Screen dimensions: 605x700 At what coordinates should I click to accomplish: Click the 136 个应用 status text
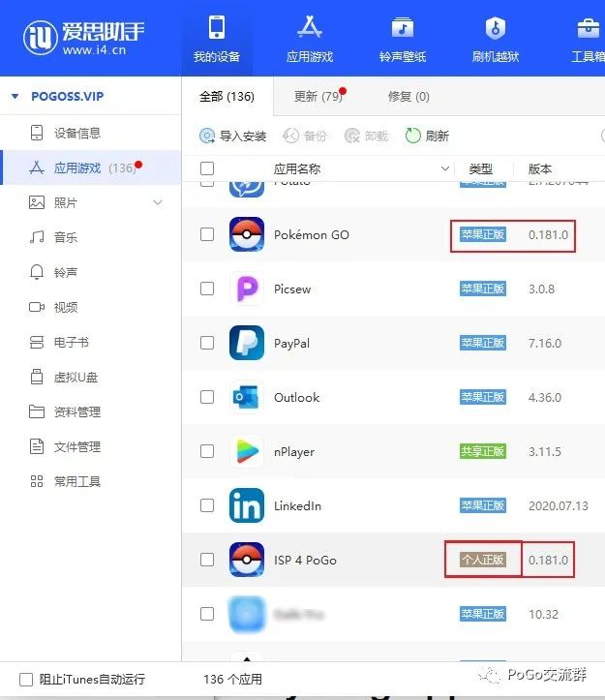(x=232, y=679)
